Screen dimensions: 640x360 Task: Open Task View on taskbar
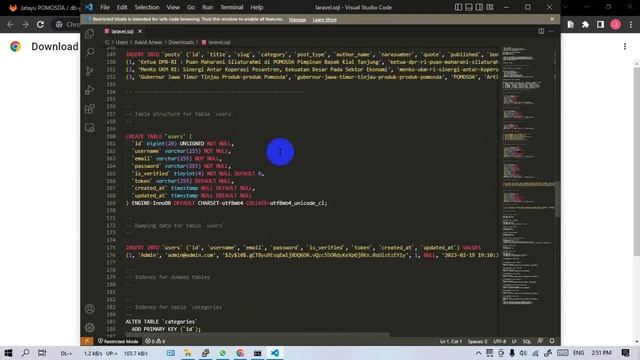[42, 353]
